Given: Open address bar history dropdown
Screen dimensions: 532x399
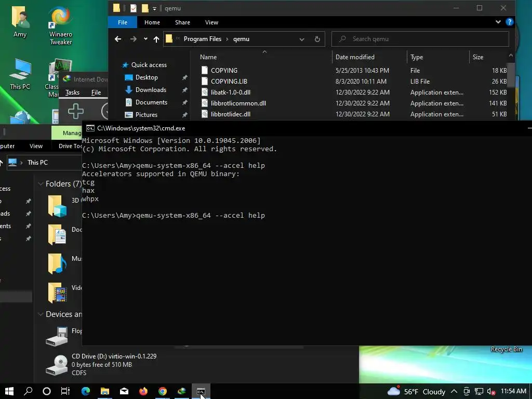Looking at the screenshot, I should [x=302, y=39].
